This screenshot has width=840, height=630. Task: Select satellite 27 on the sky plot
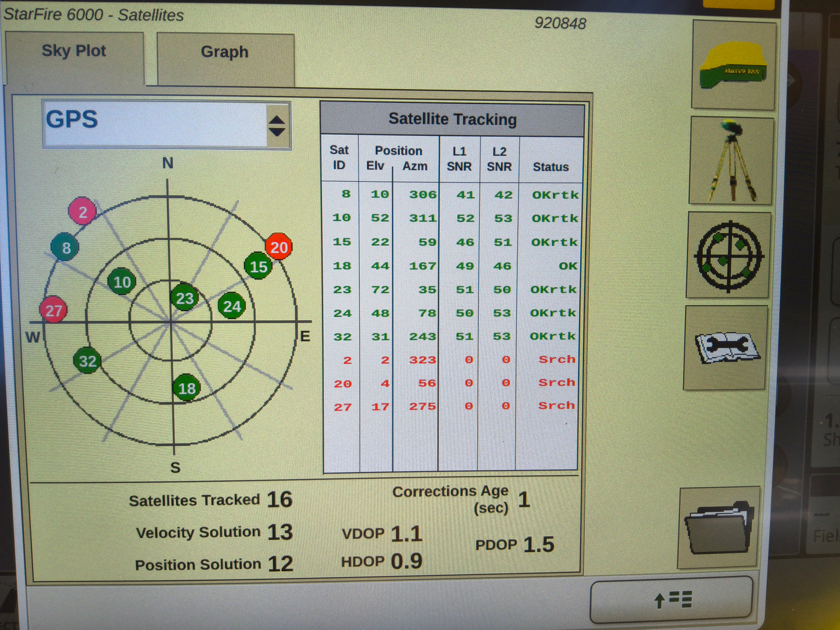[x=53, y=310]
